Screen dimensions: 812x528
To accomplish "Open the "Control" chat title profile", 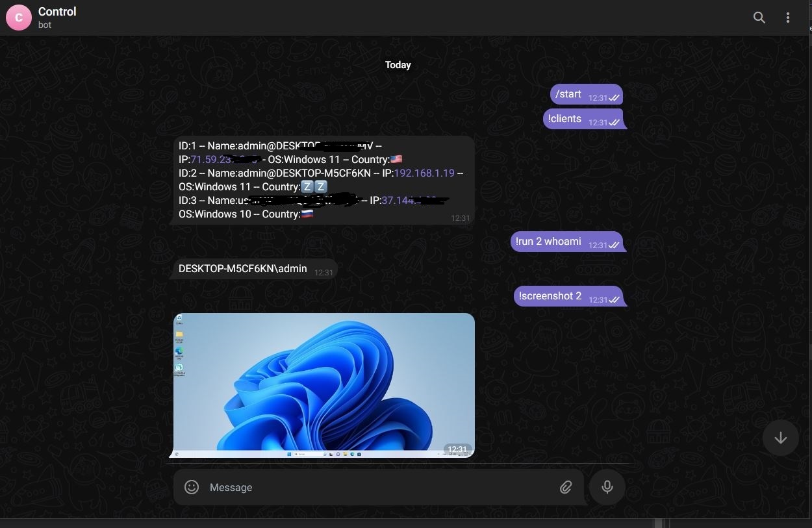I will pos(57,12).
